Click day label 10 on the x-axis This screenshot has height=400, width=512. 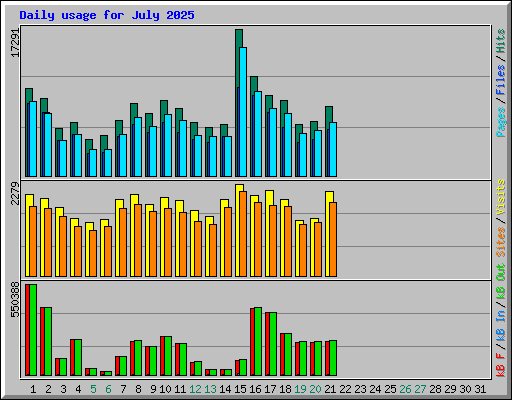tap(165, 389)
